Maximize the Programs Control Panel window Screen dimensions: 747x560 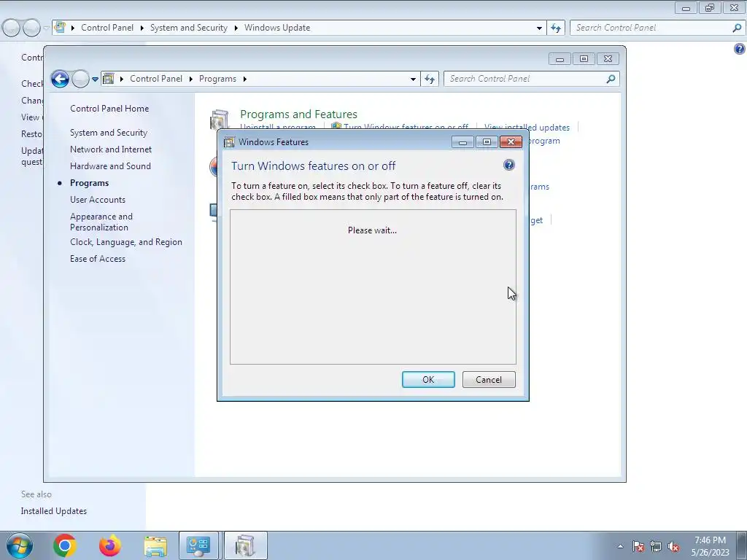coord(584,59)
